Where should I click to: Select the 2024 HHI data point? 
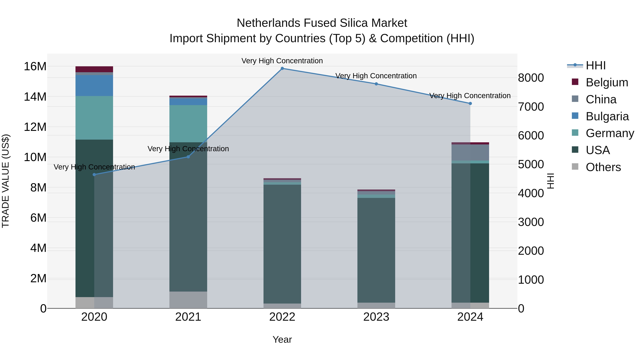pyautogui.click(x=470, y=104)
